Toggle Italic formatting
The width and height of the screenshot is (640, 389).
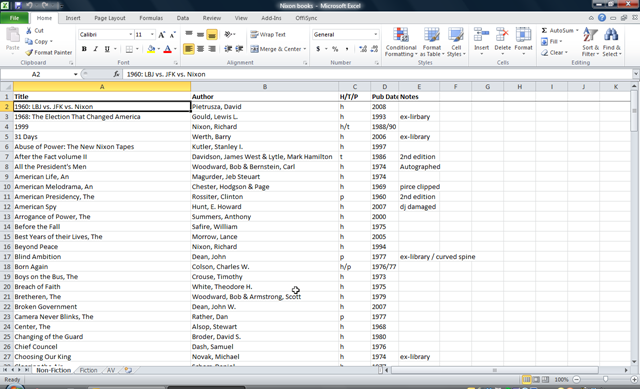[96, 49]
